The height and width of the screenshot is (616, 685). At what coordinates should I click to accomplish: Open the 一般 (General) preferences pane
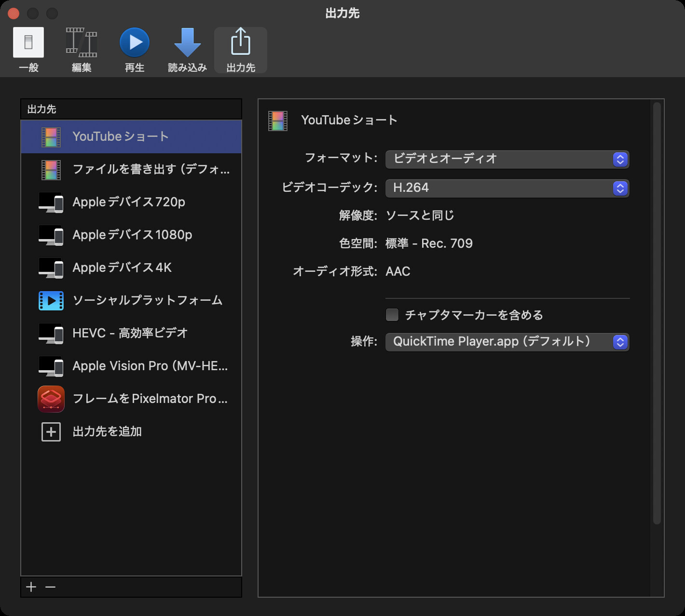28,50
